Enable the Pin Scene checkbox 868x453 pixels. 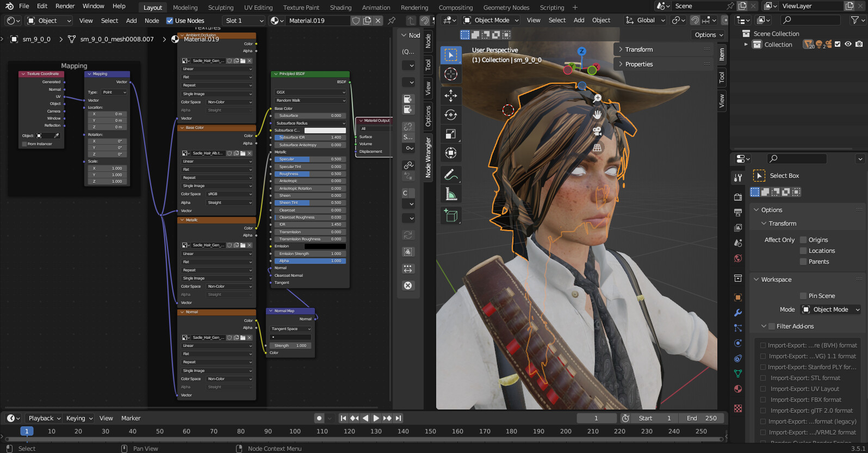pos(803,296)
